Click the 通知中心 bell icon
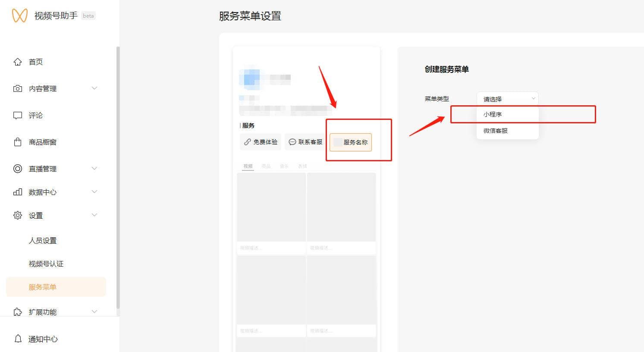This screenshot has width=644, height=352. pyautogui.click(x=18, y=339)
